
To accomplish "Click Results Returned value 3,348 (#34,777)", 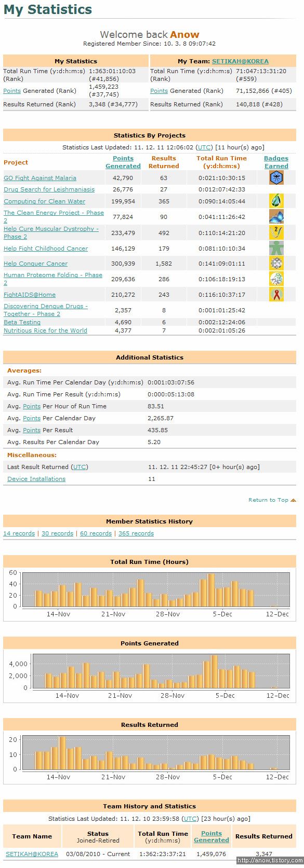I will tap(113, 104).
